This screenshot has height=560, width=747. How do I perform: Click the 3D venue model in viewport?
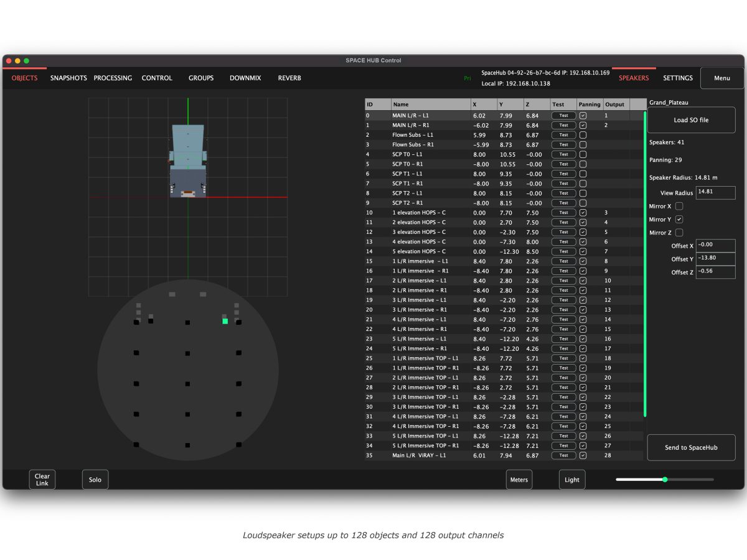188,162
